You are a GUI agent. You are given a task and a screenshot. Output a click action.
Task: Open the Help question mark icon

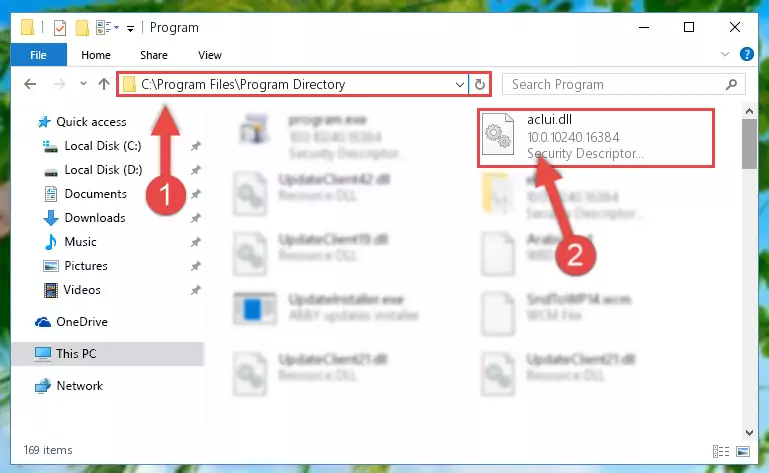(x=746, y=54)
